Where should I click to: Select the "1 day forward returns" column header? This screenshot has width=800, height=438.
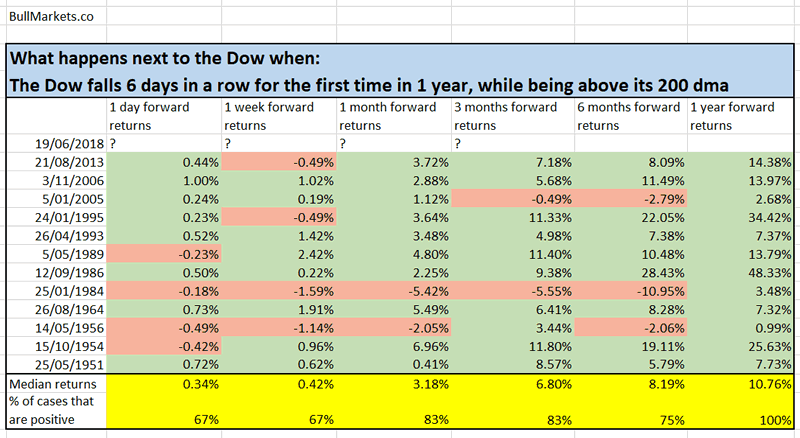pyautogui.click(x=162, y=117)
